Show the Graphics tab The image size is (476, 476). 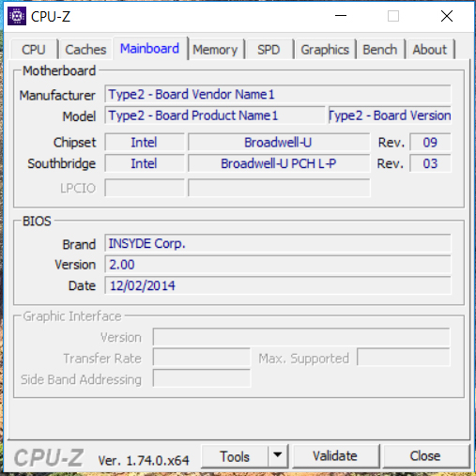tap(325, 50)
